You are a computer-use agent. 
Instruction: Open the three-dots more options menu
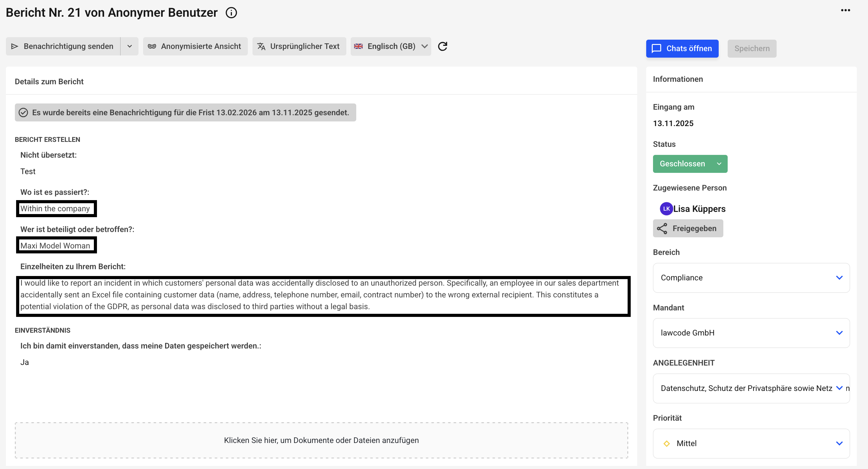click(845, 10)
